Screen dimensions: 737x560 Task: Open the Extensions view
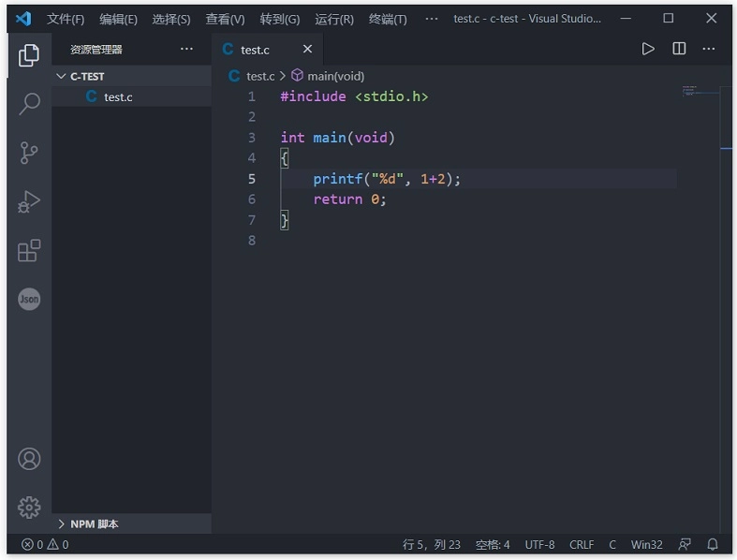click(x=29, y=251)
